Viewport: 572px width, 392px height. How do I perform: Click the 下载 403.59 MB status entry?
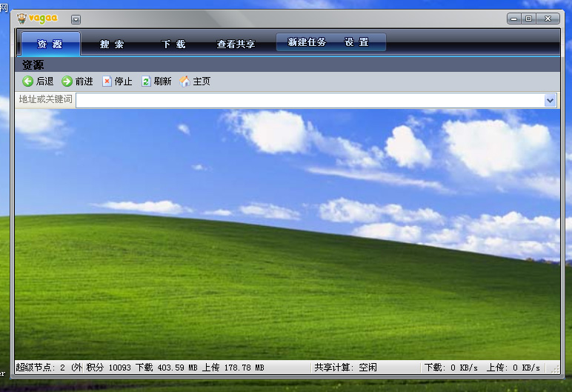click(x=167, y=368)
